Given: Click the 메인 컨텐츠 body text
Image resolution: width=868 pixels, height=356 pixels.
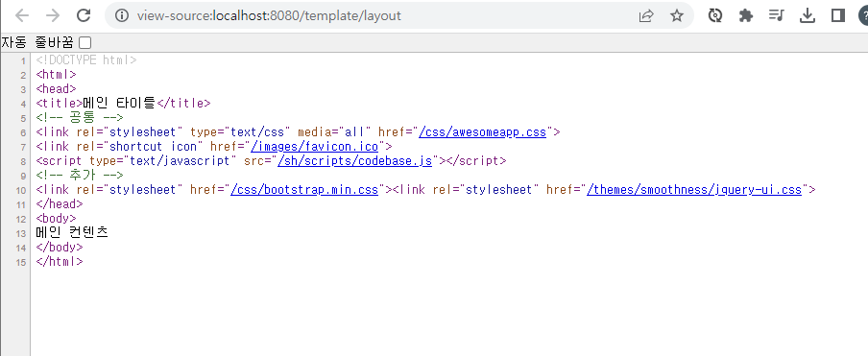Looking at the screenshot, I should pos(72,232).
